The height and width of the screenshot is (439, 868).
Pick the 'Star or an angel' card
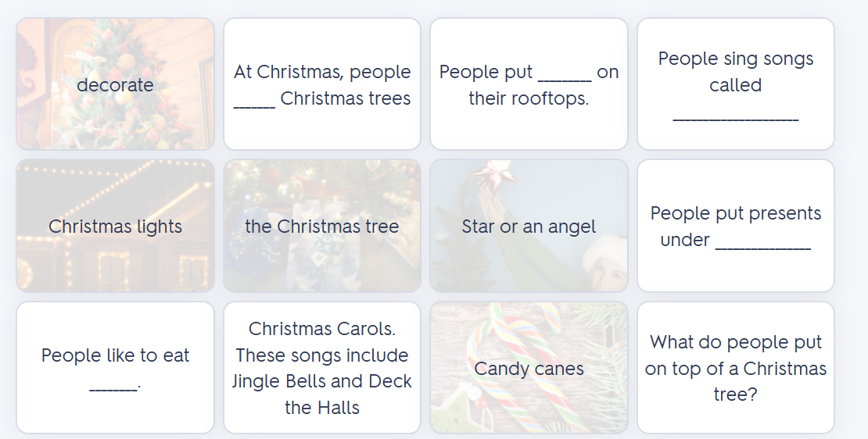pos(529,226)
